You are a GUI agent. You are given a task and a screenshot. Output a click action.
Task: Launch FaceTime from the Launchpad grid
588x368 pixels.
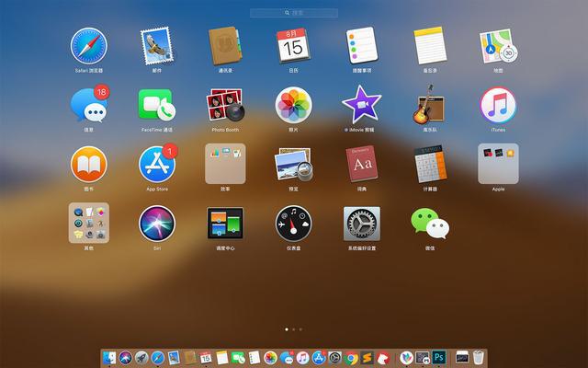[157, 105]
